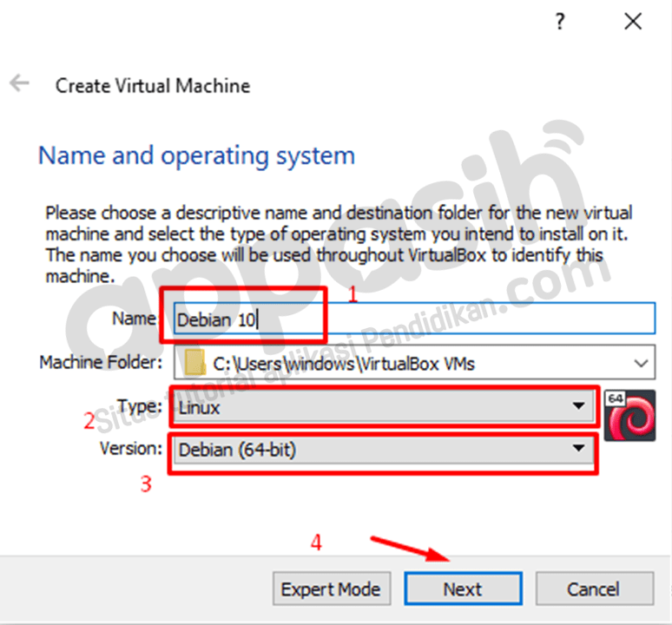Cancel the virtual machine creation
Viewport: 672px width, 625px height.
pos(595,589)
